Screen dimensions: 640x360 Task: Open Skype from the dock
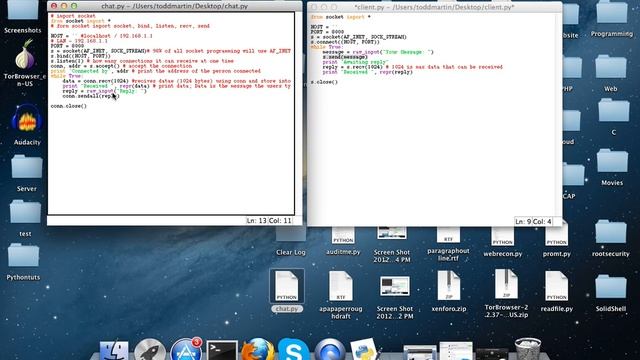tap(293, 350)
